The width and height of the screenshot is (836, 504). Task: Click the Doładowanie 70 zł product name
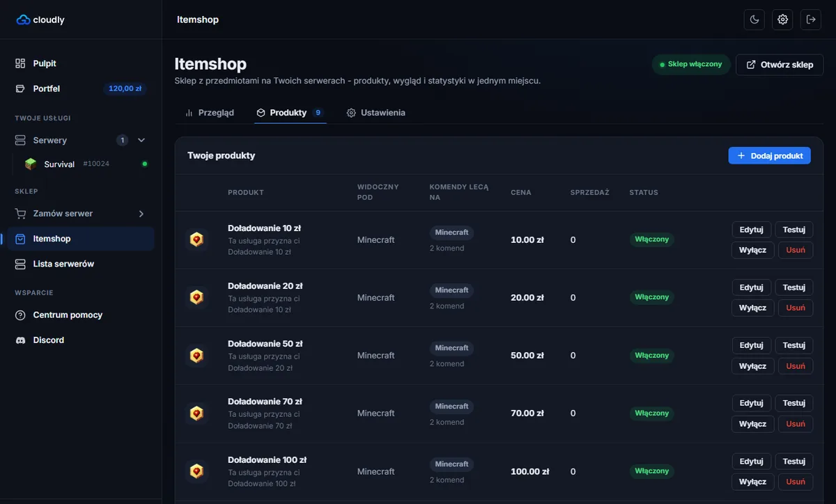[265, 402]
